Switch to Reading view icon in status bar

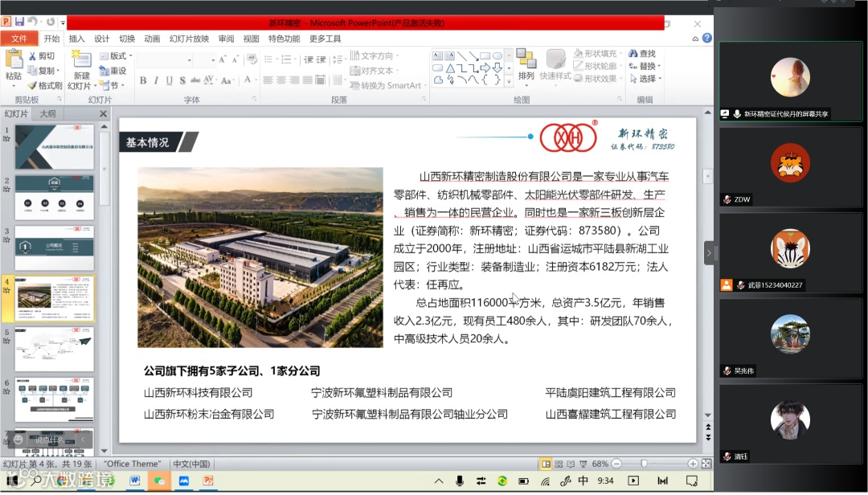(570, 464)
